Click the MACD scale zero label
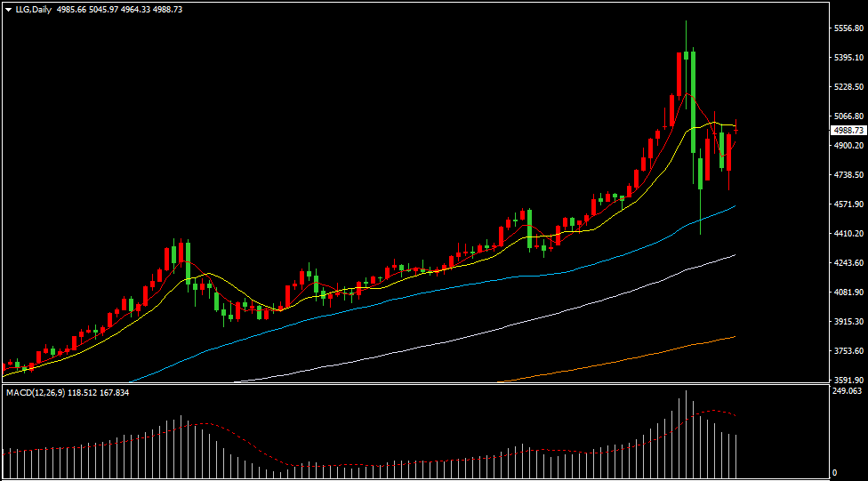 (835, 473)
